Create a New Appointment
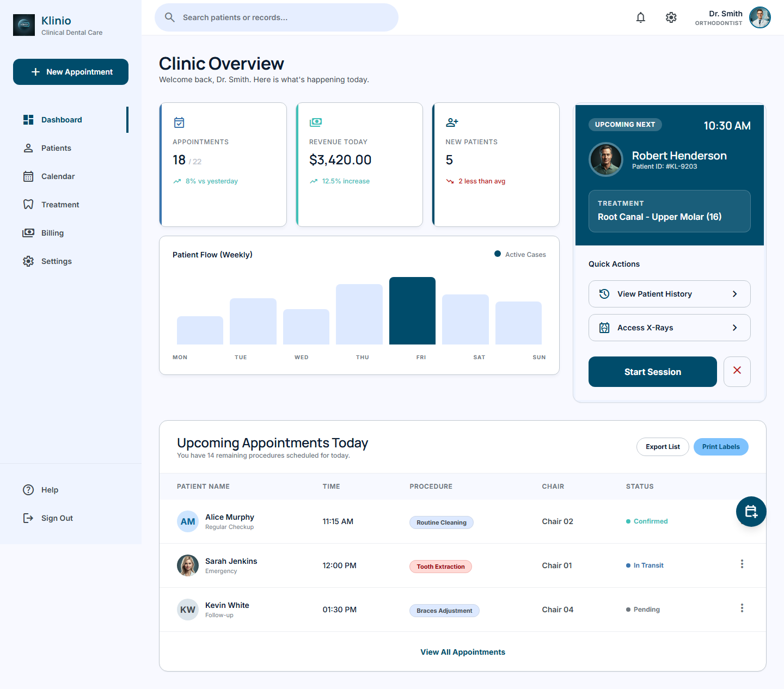 71,72
